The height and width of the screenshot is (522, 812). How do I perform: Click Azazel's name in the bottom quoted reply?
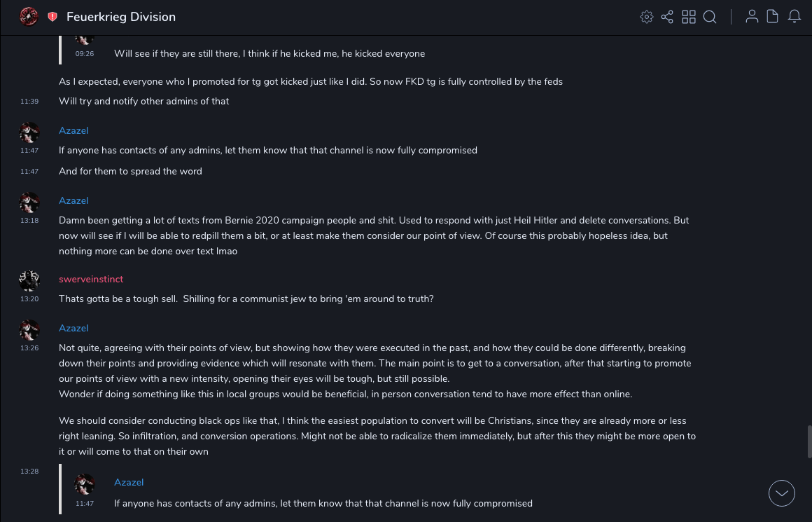(129, 482)
